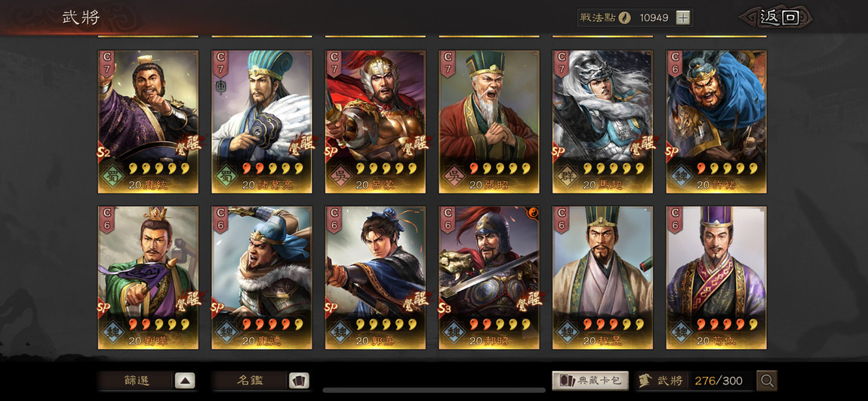Click the 武將 276/300 count indicator

click(x=694, y=381)
